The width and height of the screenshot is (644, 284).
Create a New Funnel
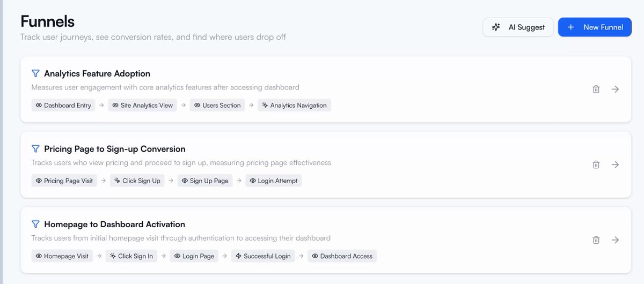[x=595, y=27]
